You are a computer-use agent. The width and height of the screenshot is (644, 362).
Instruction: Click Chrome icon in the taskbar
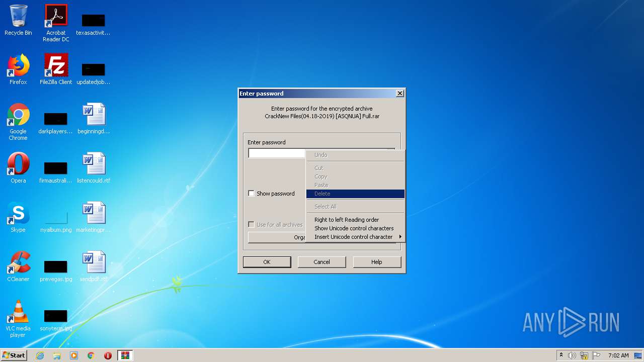coord(91,355)
